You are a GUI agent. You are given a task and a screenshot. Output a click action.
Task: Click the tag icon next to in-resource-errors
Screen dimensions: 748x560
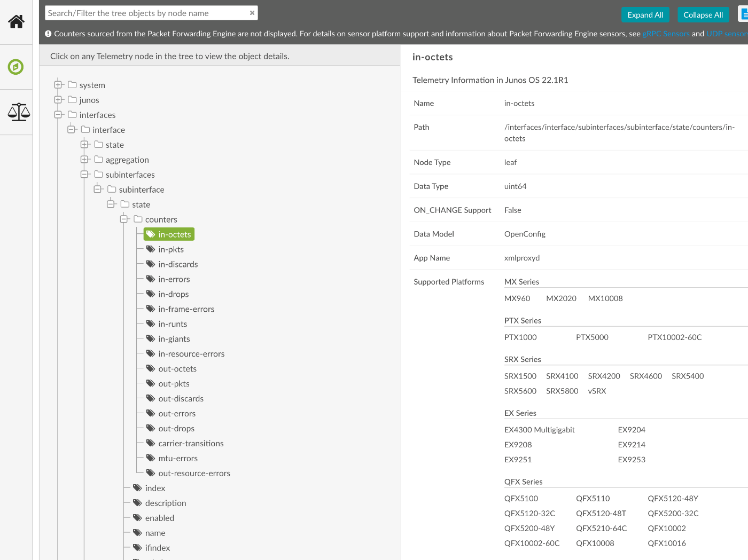point(151,354)
